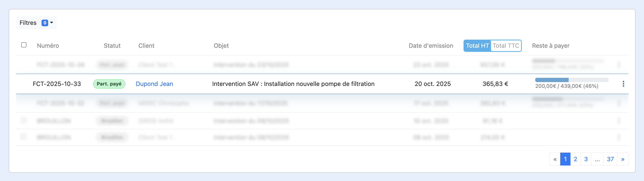Click the previous page chevron arrow
The width and height of the screenshot is (644, 181).
pos(555,159)
